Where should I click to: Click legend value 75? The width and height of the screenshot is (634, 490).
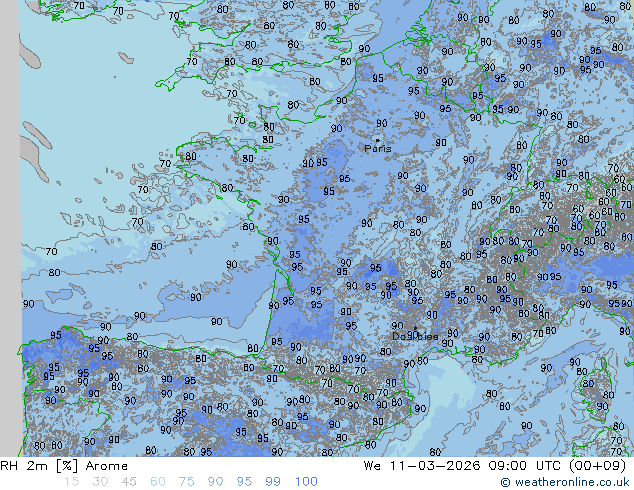pos(186,482)
